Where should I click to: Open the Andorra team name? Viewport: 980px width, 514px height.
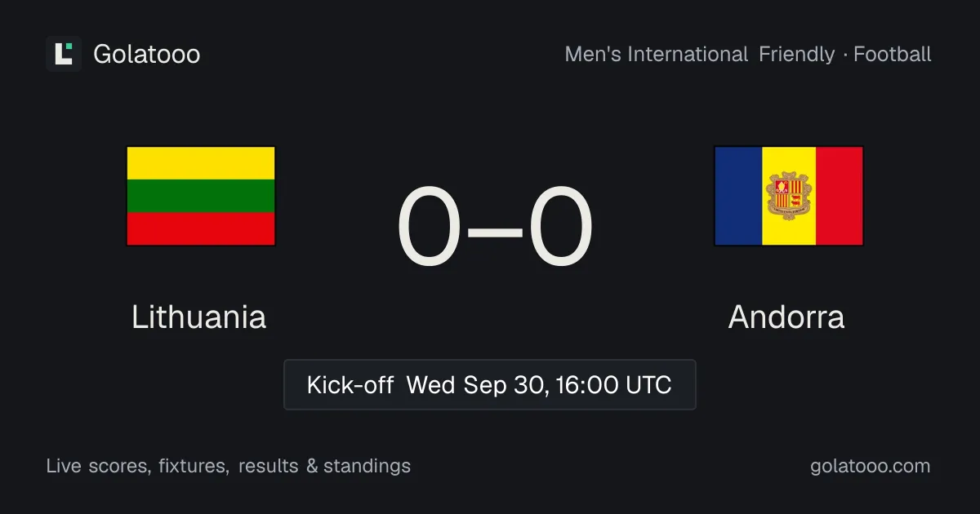[x=786, y=317]
